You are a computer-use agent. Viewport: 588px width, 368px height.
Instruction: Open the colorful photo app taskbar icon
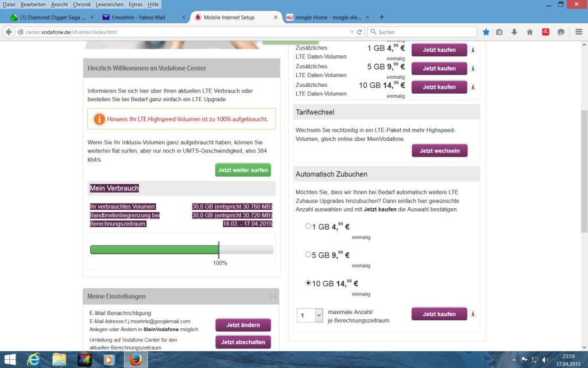point(84,360)
